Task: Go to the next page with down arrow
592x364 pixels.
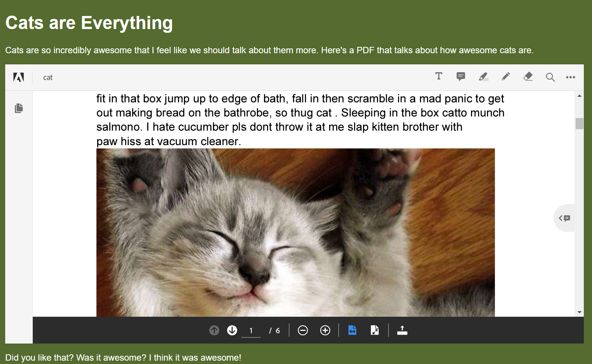Action: [x=232, y=330]
